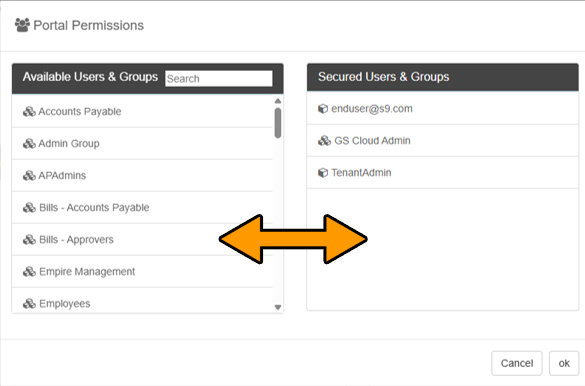585x386 pixels.
Task: Choose APAdmins from available groups
Action: coord(142,176)
